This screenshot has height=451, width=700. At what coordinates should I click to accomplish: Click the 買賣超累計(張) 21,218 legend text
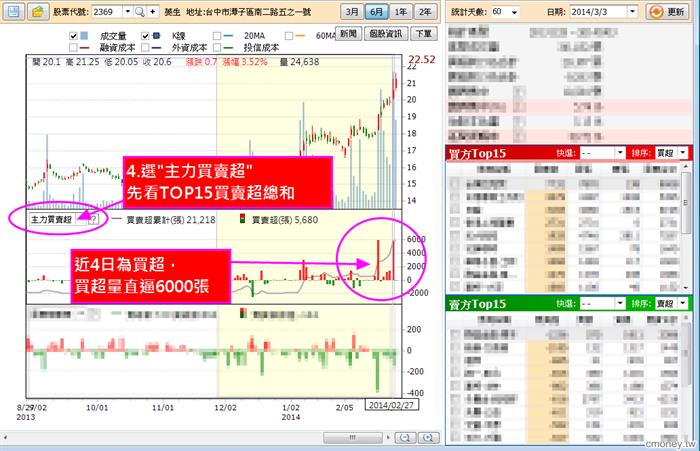(171, 220)
